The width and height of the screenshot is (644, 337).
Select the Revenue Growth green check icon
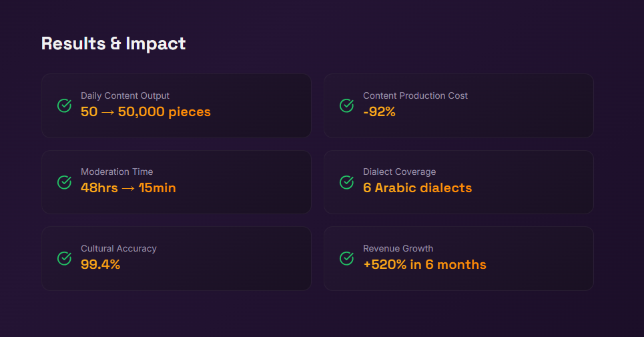pos(347,258)
